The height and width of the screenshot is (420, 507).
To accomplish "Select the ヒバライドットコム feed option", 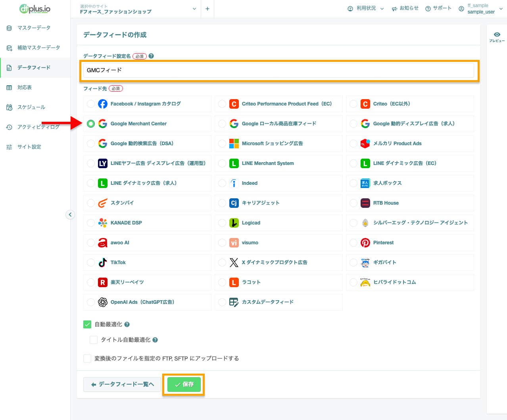I will 410,282.
